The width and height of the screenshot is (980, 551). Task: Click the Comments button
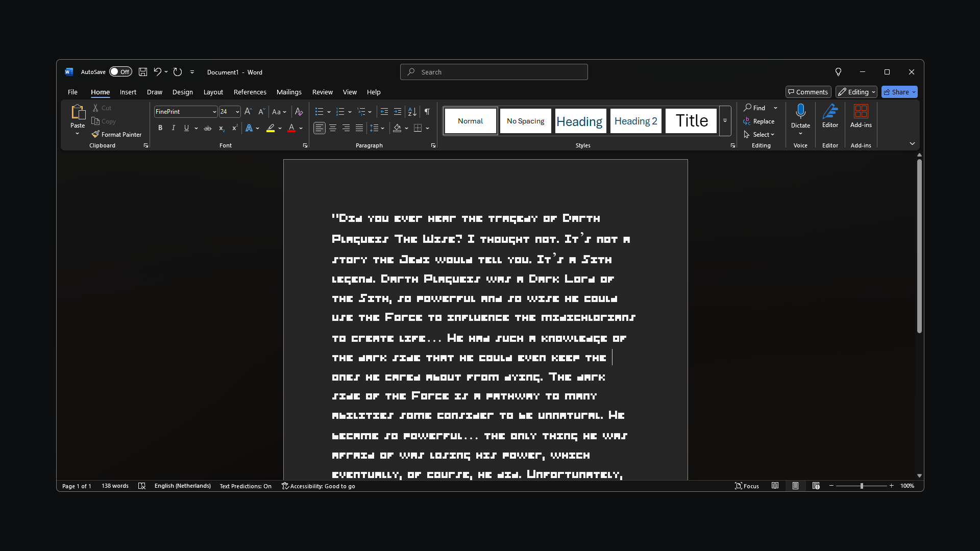pyautogui.click(x=808, y=92)
